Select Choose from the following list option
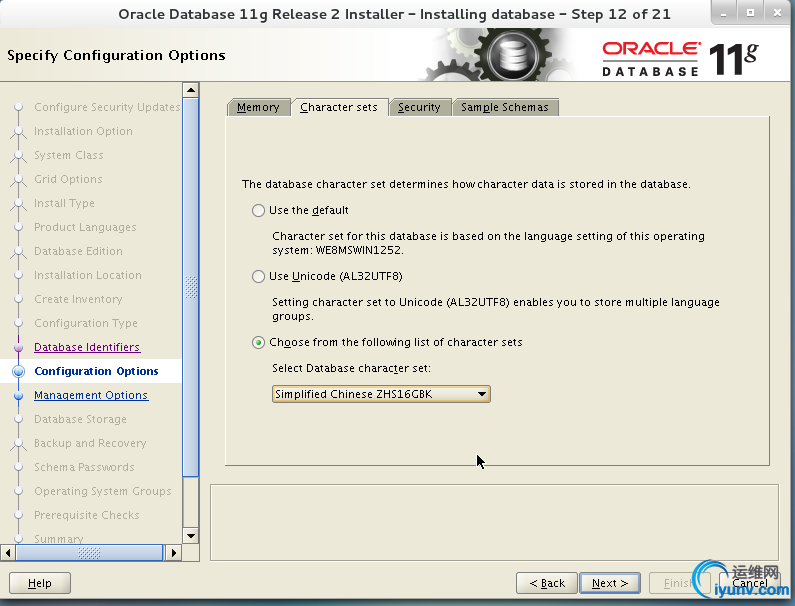Viewport: 795px width, 606px height. click(x=259, y=343)
